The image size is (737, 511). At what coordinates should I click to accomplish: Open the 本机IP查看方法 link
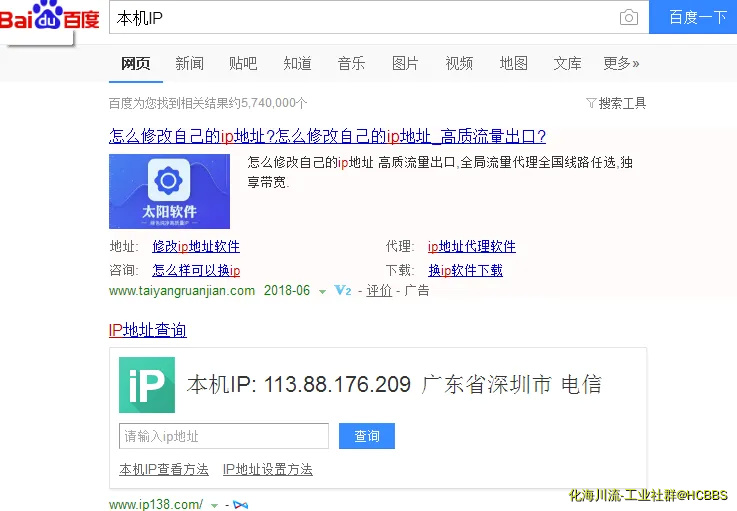click(164, 469)
